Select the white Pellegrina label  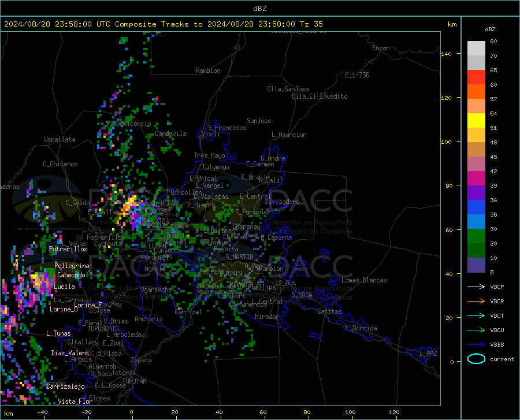(x=72, y=266)
